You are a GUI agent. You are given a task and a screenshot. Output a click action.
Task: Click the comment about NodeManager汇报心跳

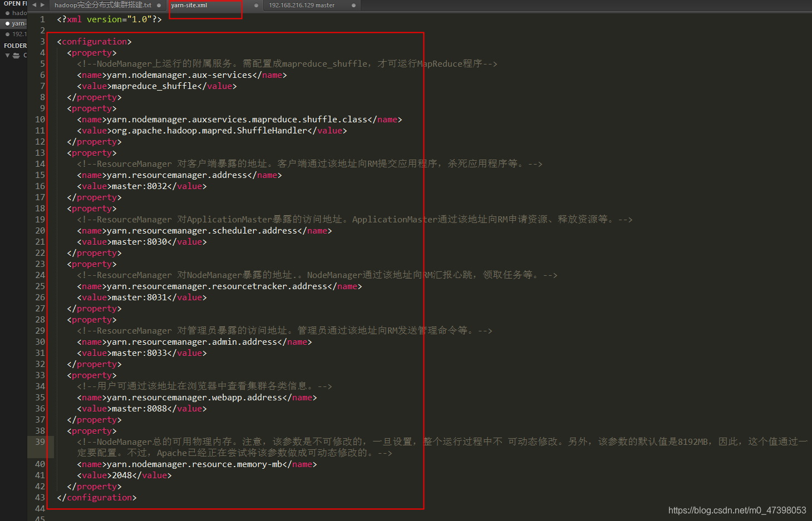(317, 275)
